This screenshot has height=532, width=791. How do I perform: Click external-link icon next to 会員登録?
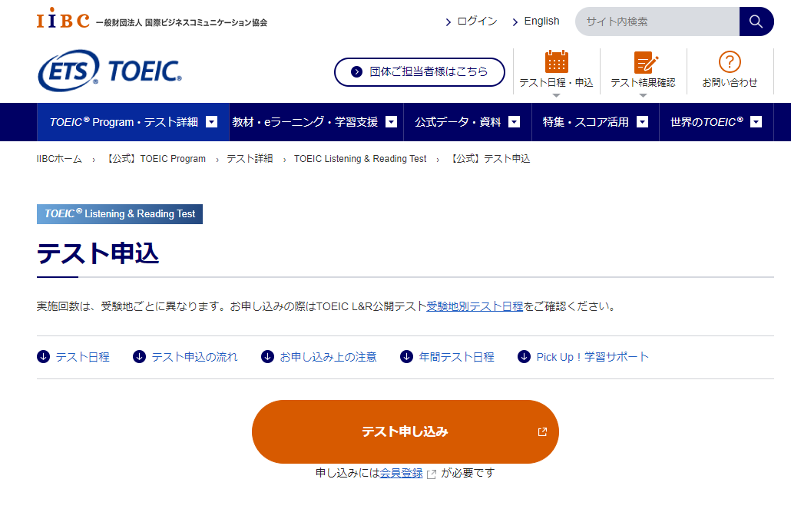[x=432, y=474]
